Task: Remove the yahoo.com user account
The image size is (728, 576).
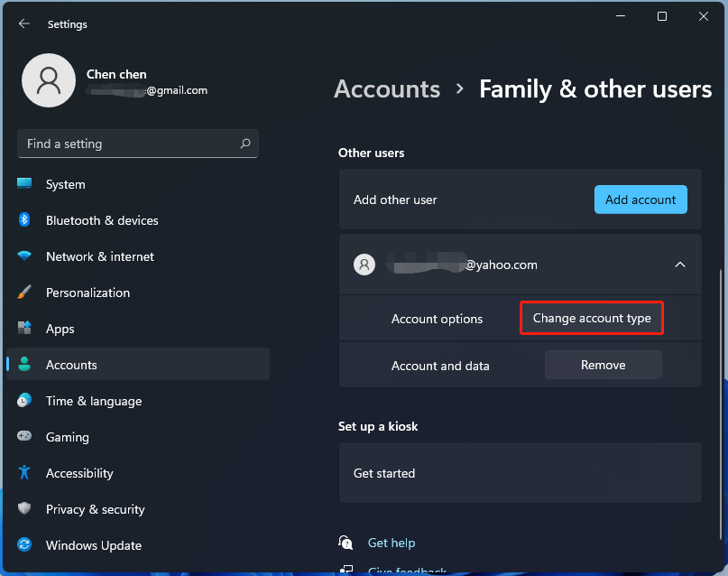Action: 603,365
